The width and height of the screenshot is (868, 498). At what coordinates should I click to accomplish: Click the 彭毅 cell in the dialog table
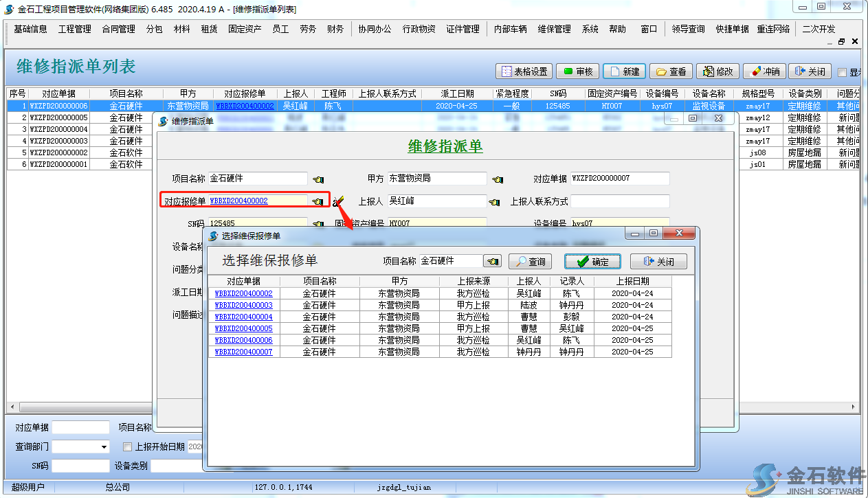pyautogui.click(x=572, y=317)
